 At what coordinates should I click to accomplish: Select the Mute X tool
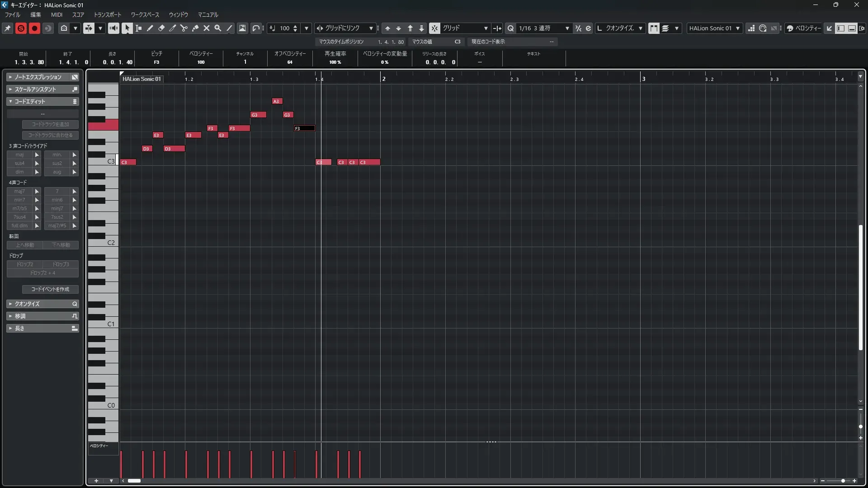pyautogui.click(x=207, y=28)
